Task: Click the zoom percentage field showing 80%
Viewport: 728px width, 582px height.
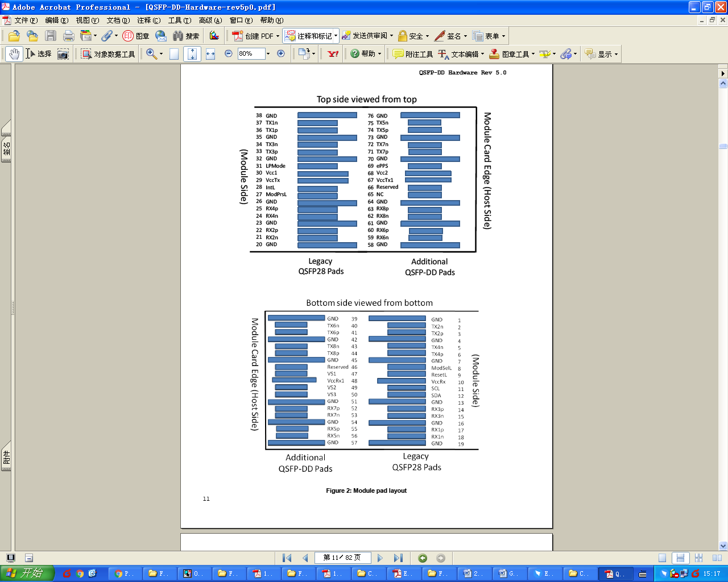Action: coord(251,54)
